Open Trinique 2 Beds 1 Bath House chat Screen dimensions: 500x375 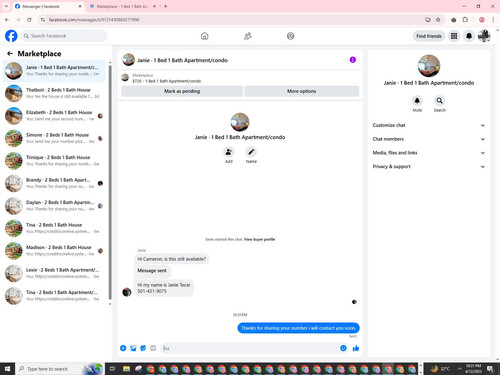click(x=54, y=161)
